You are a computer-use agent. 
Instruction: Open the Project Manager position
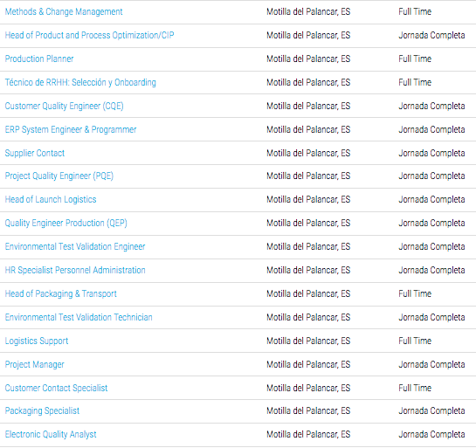35,365
